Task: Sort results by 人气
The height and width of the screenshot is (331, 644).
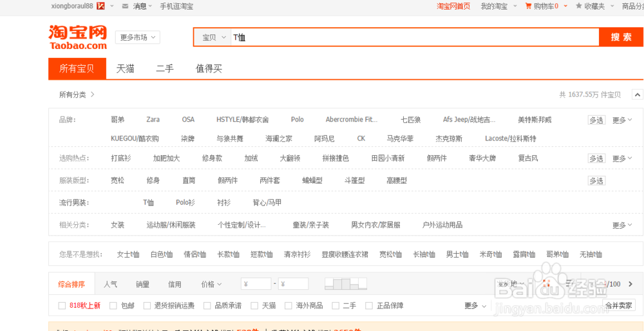Action: [111, 284]
